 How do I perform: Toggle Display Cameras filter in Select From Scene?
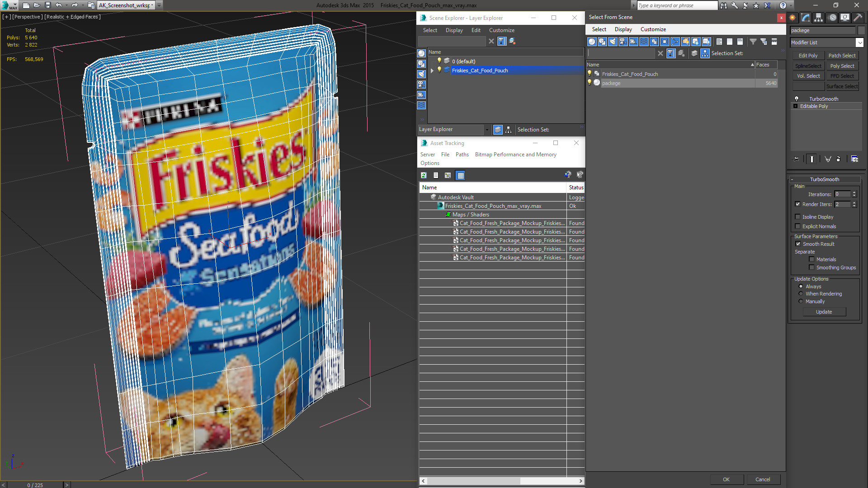[x=623, y=42]
